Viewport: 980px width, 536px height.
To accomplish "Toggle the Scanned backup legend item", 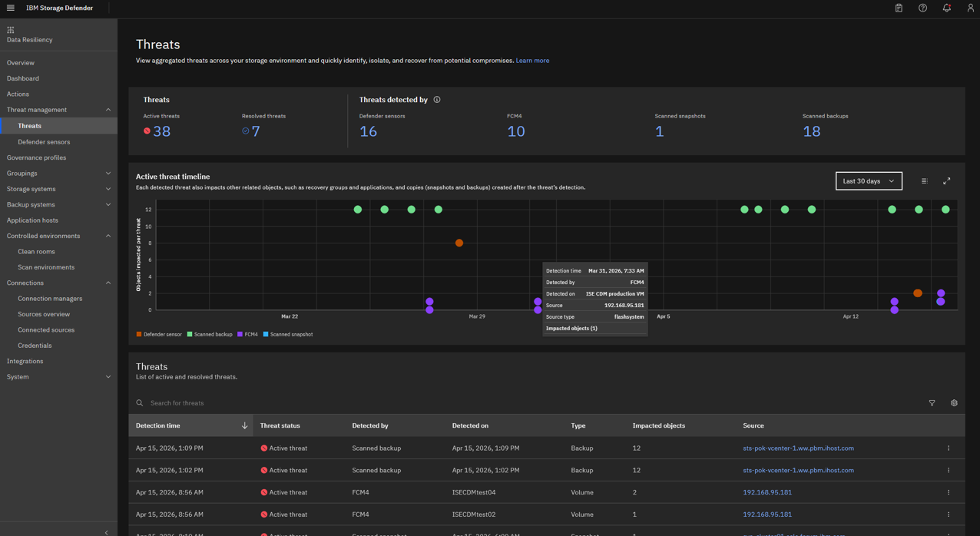I will 210,335.
